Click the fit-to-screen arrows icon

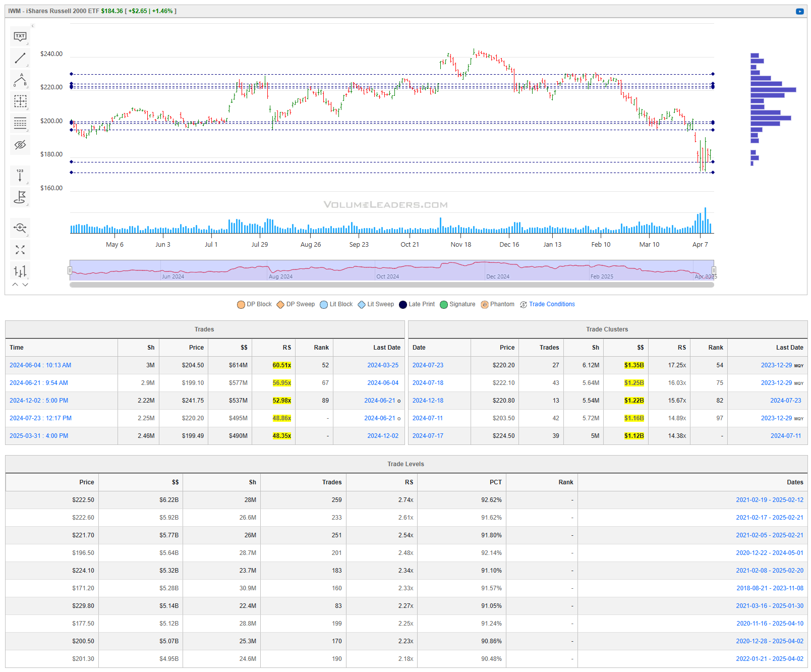click(x=20, y=250)
